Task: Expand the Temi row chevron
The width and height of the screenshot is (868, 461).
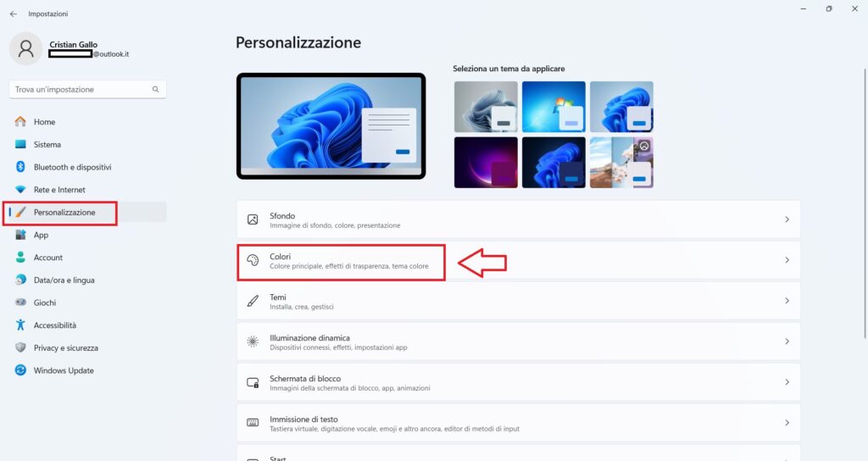Action: pyautogui.click(x=787, y=301)
